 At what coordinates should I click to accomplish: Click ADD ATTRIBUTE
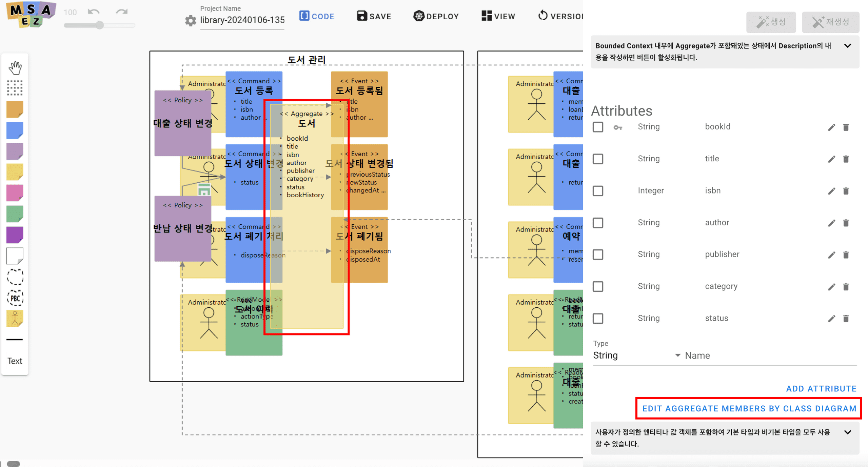821,389
